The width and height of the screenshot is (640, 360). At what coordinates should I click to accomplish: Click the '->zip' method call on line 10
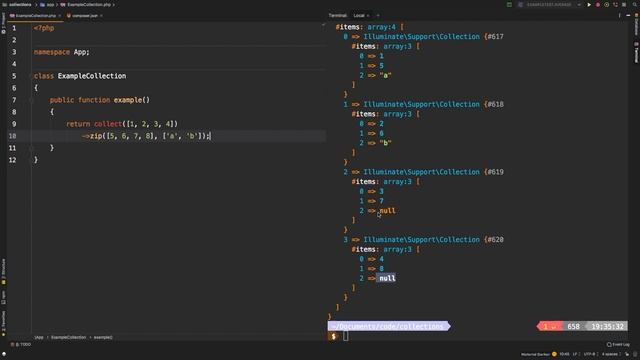click(x=92, y=136)
